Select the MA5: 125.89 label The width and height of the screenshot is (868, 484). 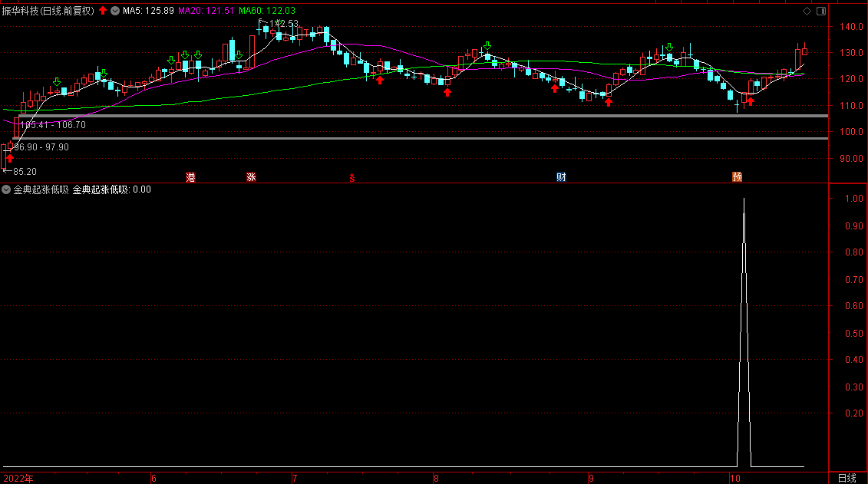coord(148,11)
